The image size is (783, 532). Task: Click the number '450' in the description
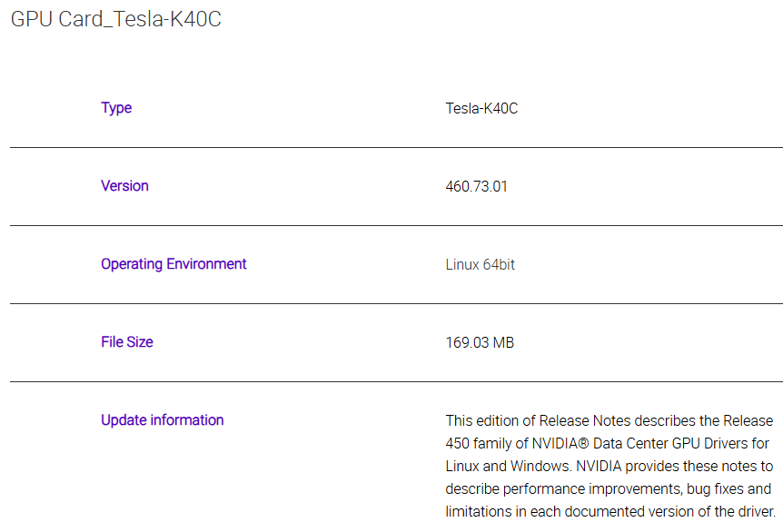[x=457, y=444]
